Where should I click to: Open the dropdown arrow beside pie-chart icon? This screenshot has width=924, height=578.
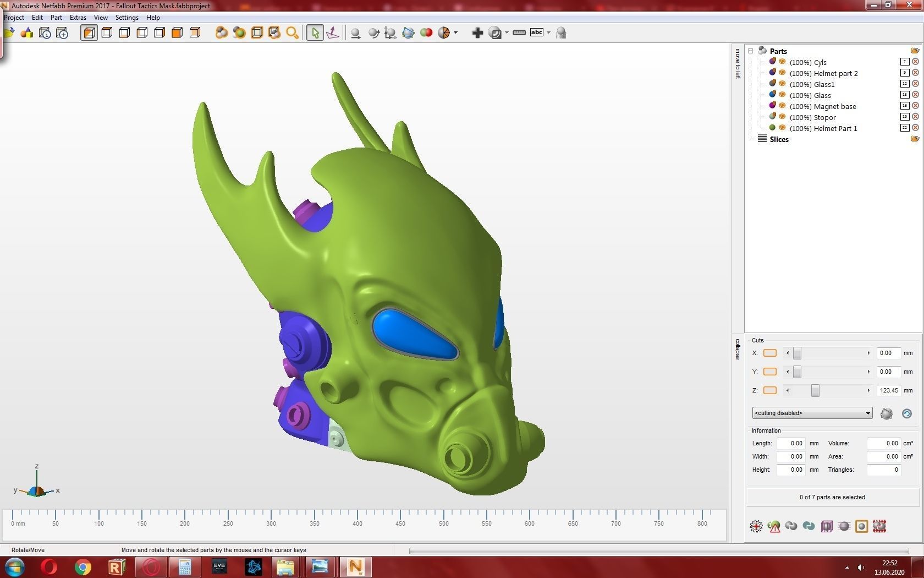coord(455,33)
